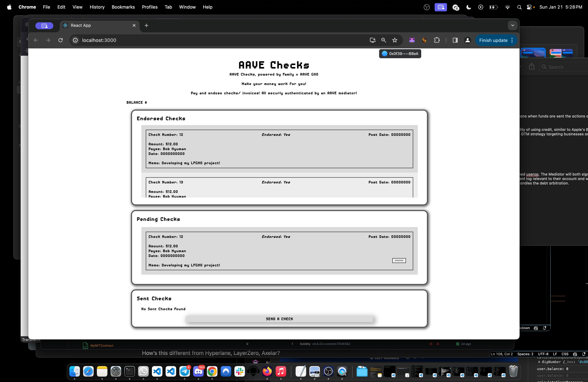Open the Tab menu
Viewport: 588px width, 382px height.
pos(168,7)
